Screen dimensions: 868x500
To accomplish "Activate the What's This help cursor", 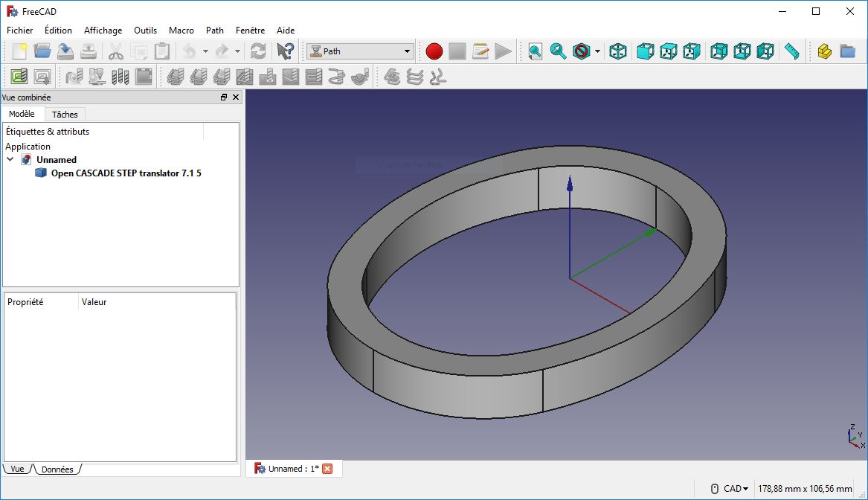I will [x=285, y=51].
